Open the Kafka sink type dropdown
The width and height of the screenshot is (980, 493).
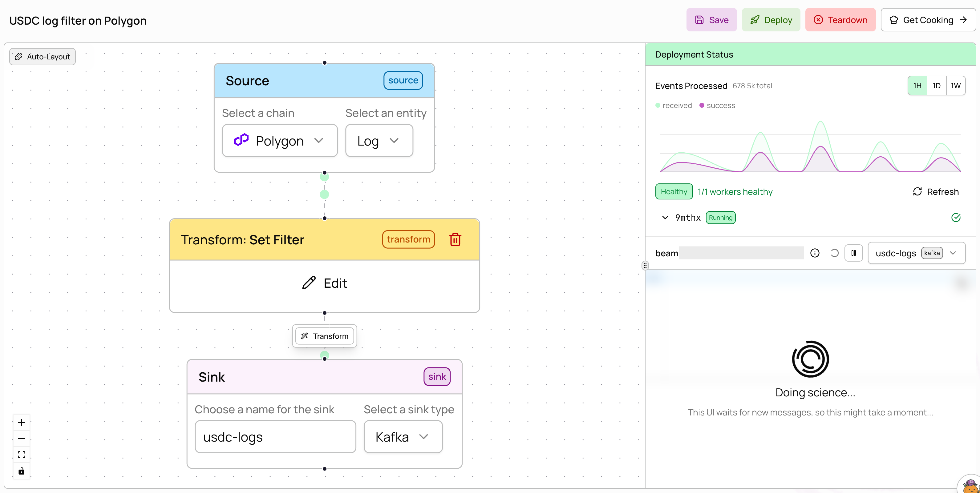click(x=403, y=437)
